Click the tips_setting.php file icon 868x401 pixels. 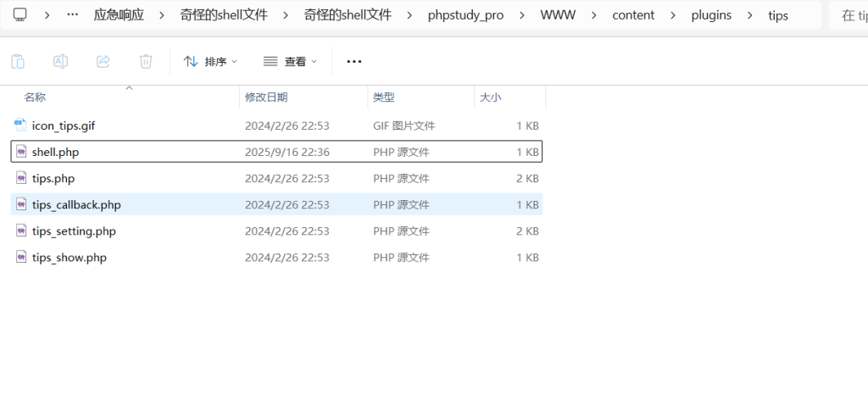point(21,231)
